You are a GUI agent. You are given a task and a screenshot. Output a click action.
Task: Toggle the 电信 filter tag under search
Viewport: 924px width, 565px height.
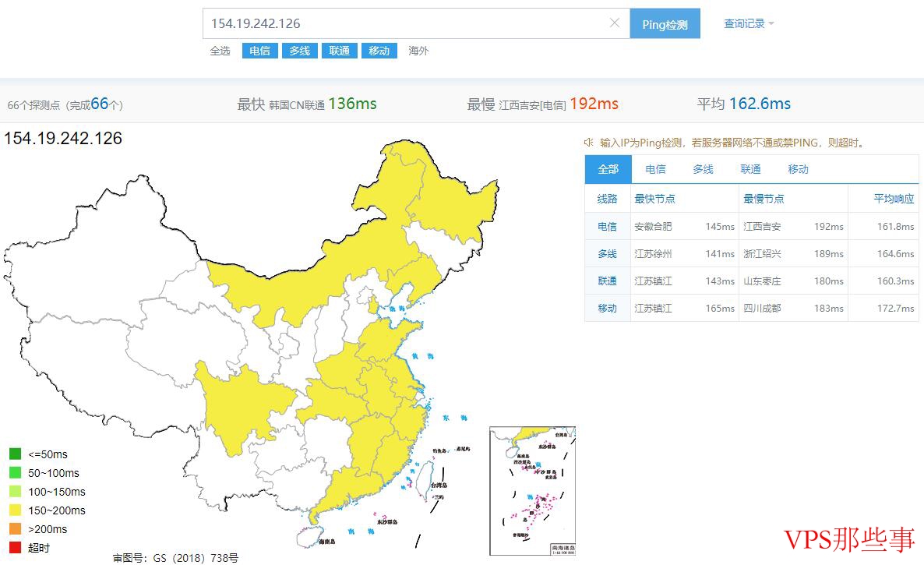point(260,51)
